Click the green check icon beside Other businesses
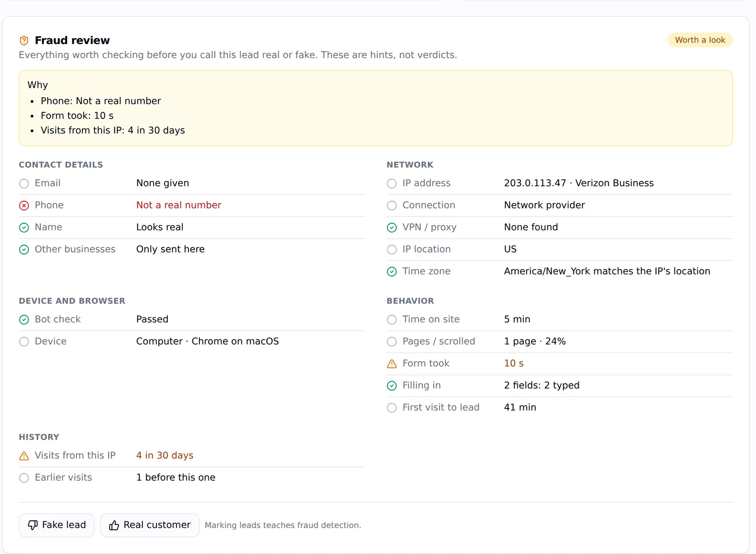Image resolution: width=756 pixels, height=554 pixels. click(24, 250)
